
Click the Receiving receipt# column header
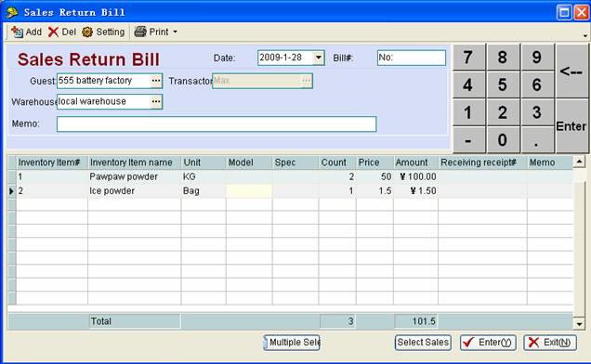(x=483, y=162)
